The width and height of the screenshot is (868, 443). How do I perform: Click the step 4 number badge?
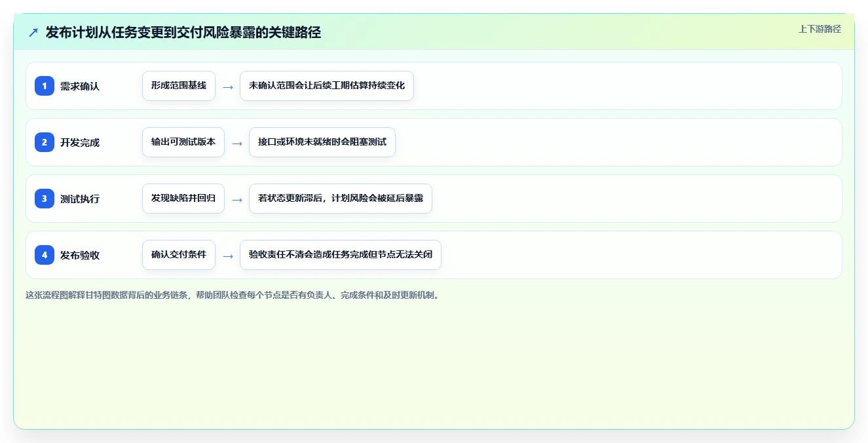pos(45,255)
